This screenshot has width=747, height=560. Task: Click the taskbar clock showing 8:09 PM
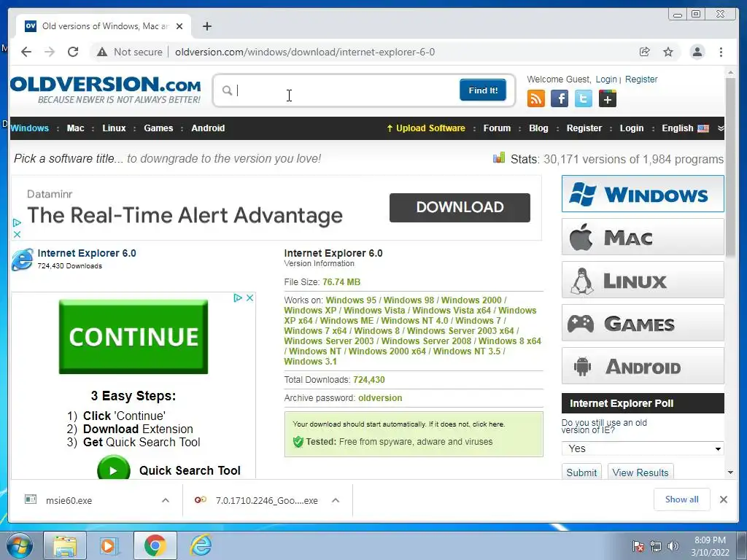pyautogui.click(x=710, y=546)
